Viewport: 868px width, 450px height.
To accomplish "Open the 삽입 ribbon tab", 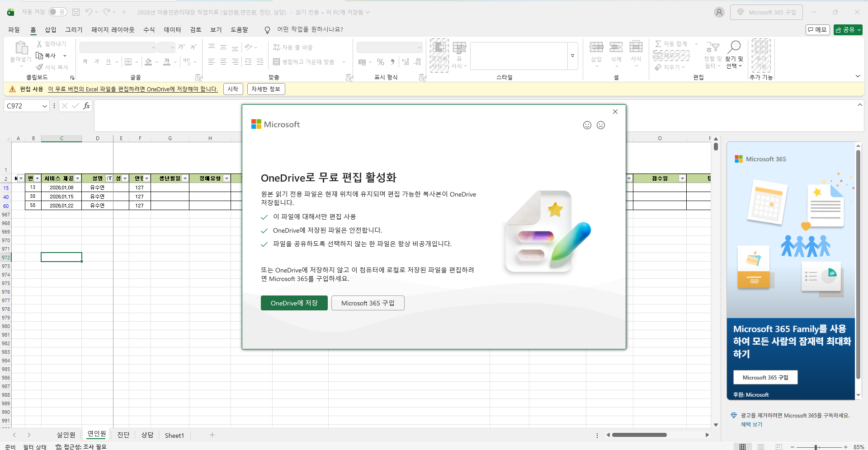I will (x=51, y=30).
